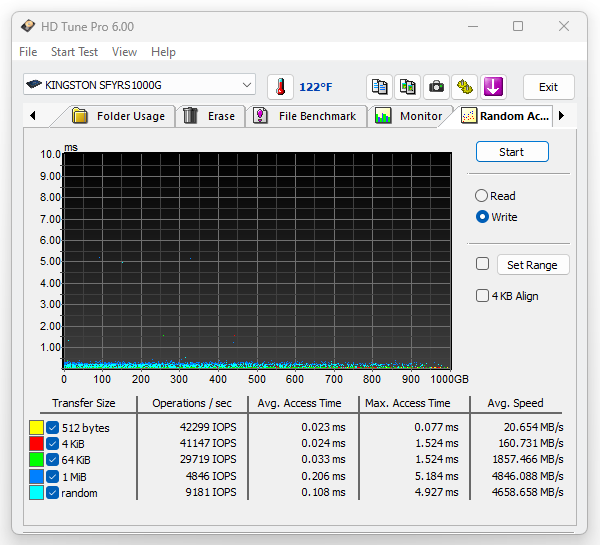Click the drive icon in the disk selector
Screen dimensions: 600x545
pyautogui.click(x=34, y=84)
